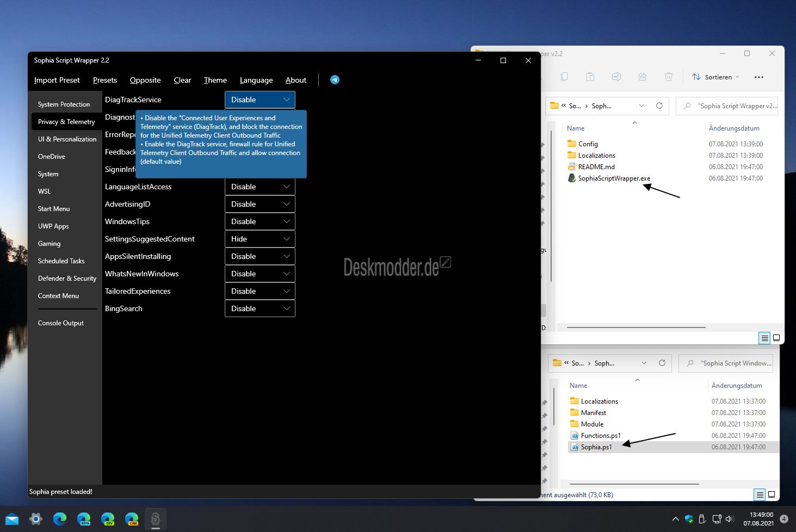This screenshot has width=796, height=532.
Task: Expand the TailoredExperiences dropdown
Action: point(260,291)
